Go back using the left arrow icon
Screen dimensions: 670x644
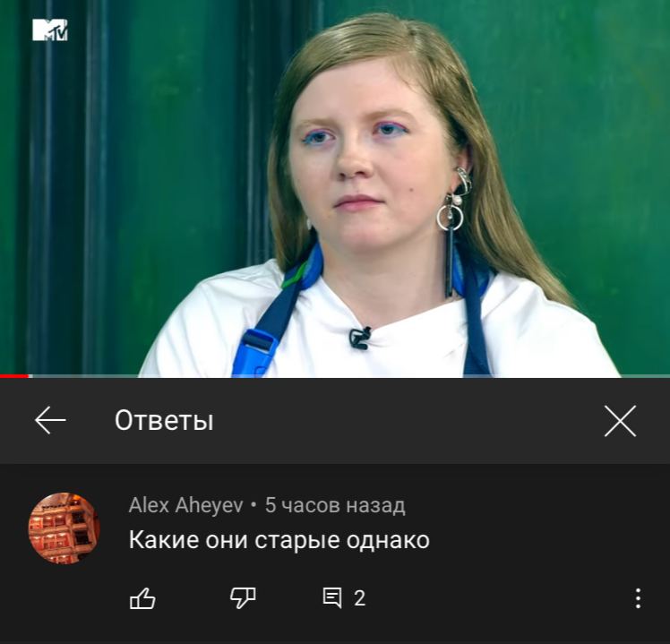pos(50,420)
